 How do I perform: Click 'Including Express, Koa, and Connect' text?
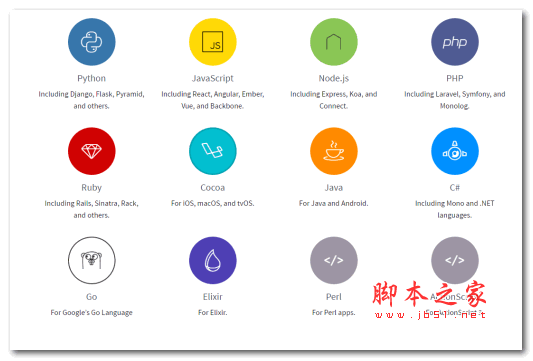pyautogui.click(x=333, y=100)
